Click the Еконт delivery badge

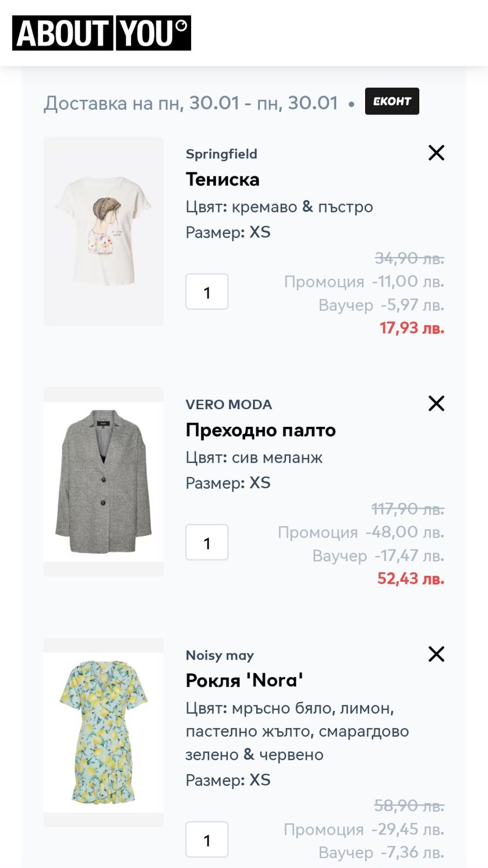[392, 102]
